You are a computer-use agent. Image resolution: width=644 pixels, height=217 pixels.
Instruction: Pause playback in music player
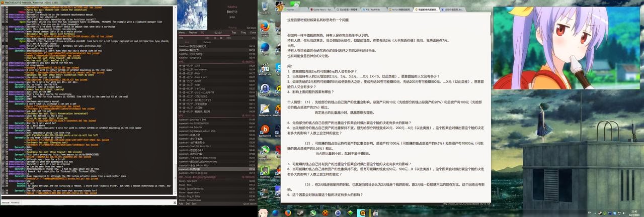coord(215,38)
